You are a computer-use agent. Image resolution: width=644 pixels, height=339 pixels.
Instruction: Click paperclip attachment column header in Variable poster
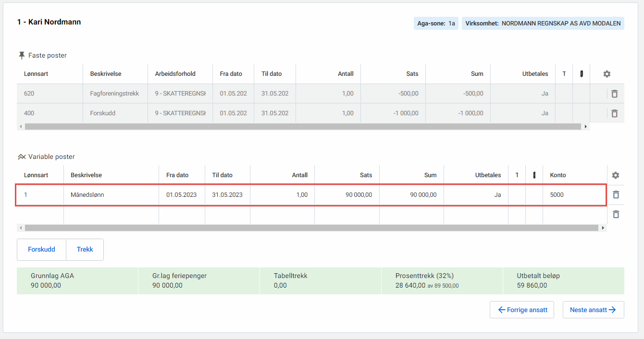(534, 175)
